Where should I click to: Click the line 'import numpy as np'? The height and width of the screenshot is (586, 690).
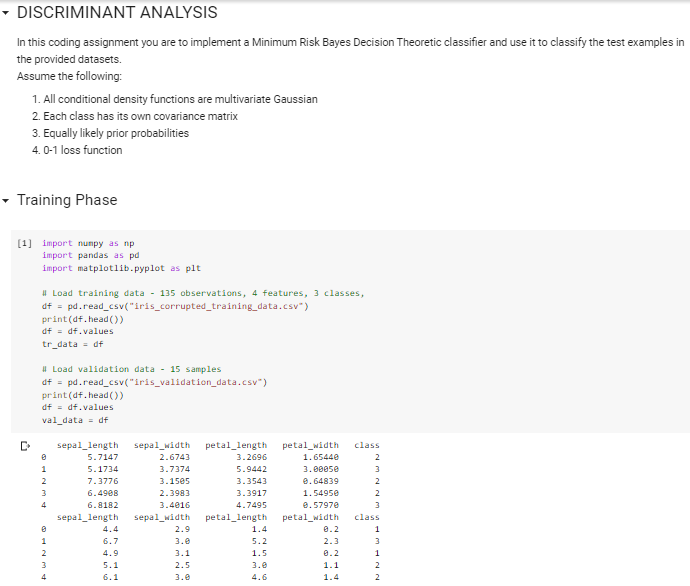coord(88,243)
